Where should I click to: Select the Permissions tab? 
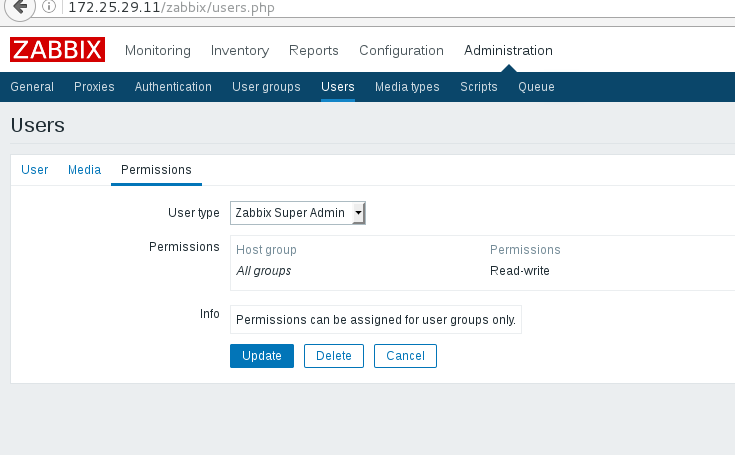click(x=156, y=170)
